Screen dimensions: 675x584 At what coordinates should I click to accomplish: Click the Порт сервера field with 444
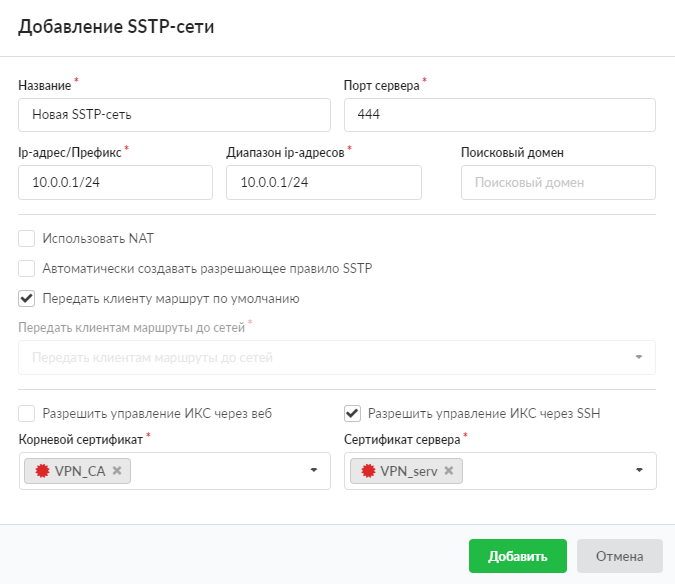coord(500,115)
